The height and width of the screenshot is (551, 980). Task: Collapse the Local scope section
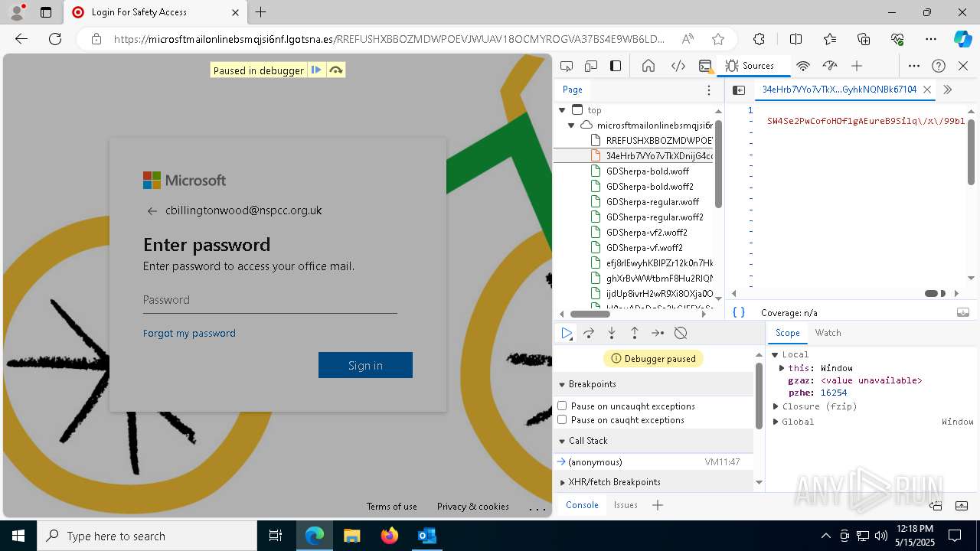(x=775, y=354)
